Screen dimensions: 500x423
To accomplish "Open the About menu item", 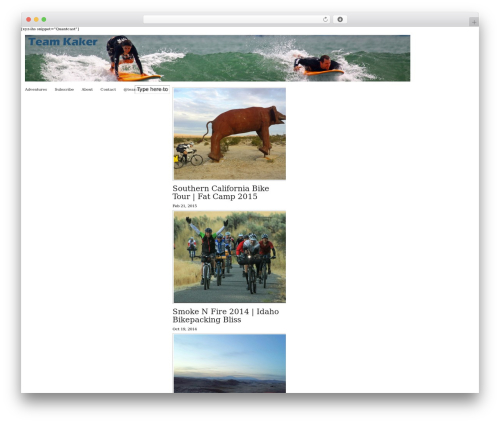I will coord(87,89).
